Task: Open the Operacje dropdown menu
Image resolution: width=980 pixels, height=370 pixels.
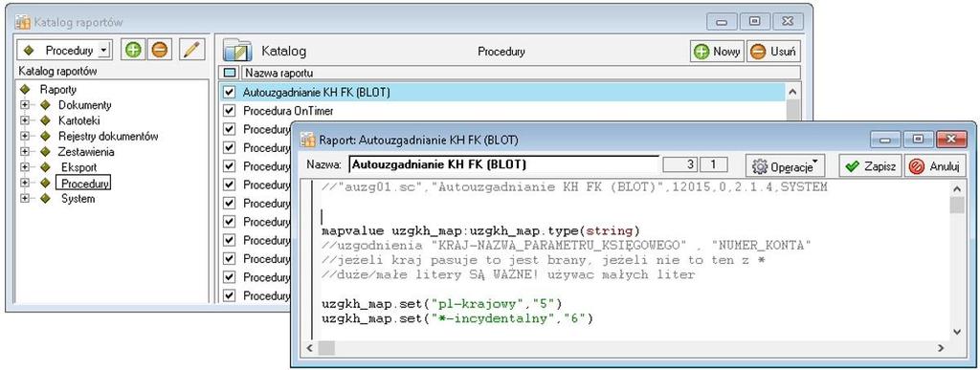Action: (x=786, y=166)
